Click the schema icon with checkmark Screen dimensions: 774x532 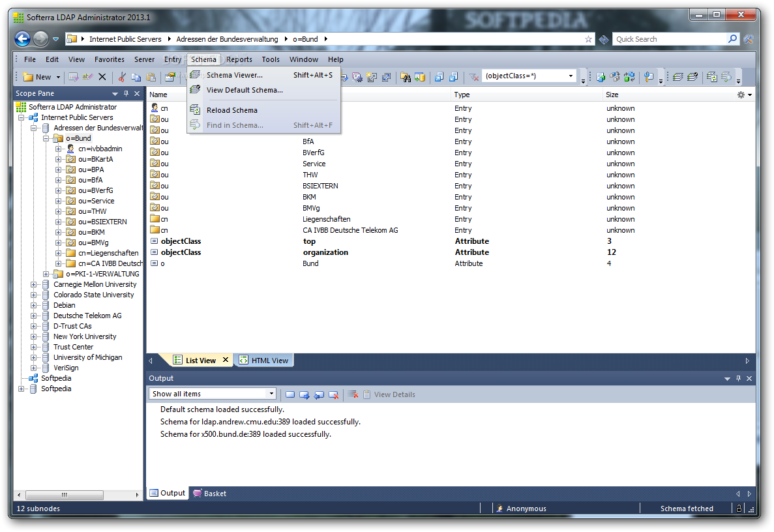(x=692, y=76)
